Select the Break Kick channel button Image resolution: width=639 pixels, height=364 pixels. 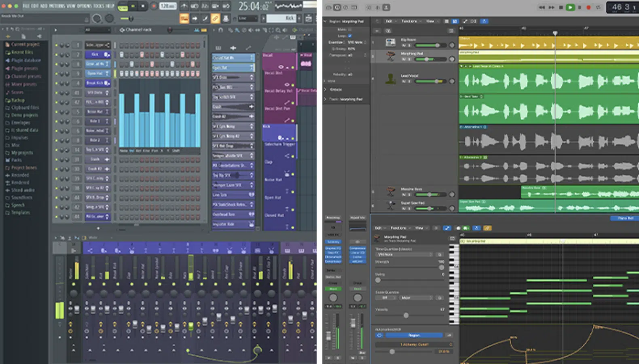(97, 83)
